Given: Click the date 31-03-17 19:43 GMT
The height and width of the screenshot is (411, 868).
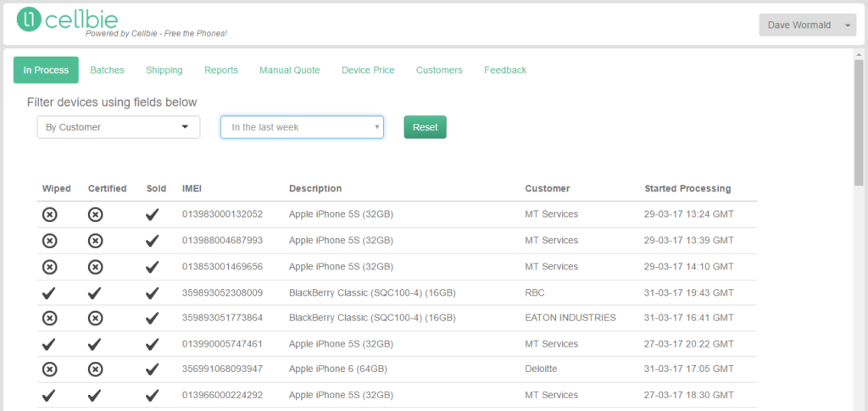Looking at the screenshot, I should pyautogui.click(x=689, y=292).
